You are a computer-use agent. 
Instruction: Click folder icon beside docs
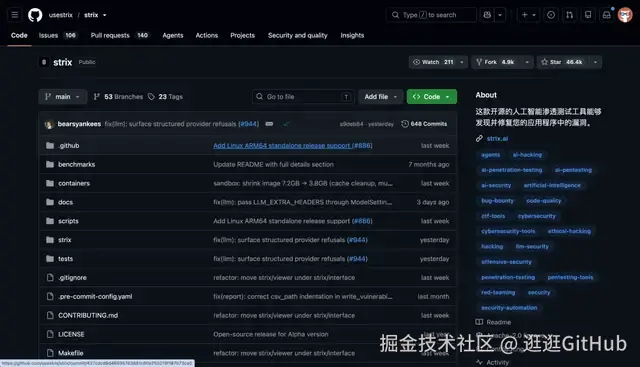pyautogui.click(x=50, y=202)
